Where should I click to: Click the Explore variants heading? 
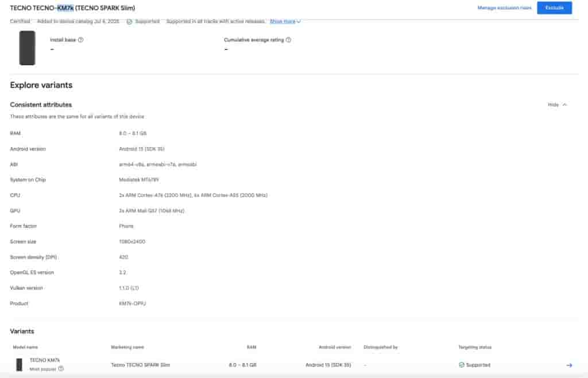click(41, 85)
